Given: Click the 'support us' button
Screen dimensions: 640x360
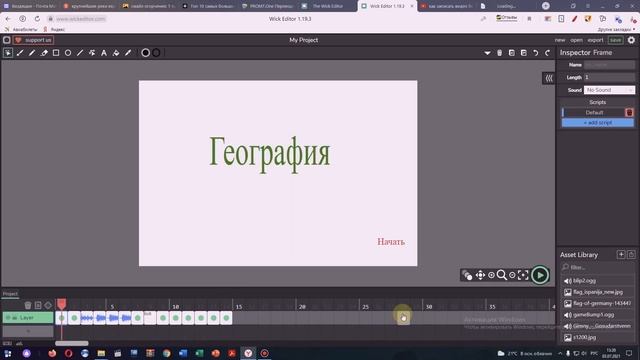Looking at the screenshot, I should tap(33, 40).
